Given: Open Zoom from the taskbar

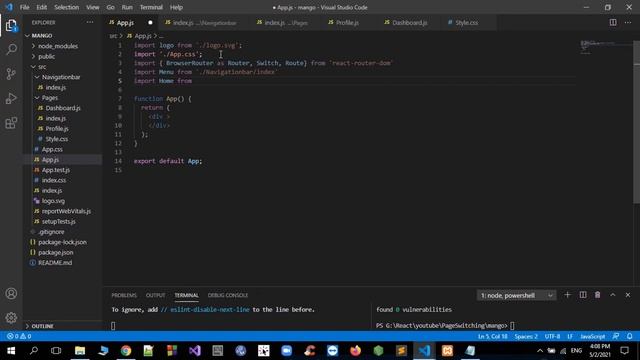Looking at the screenshot, I should click(x=287, y=351).
